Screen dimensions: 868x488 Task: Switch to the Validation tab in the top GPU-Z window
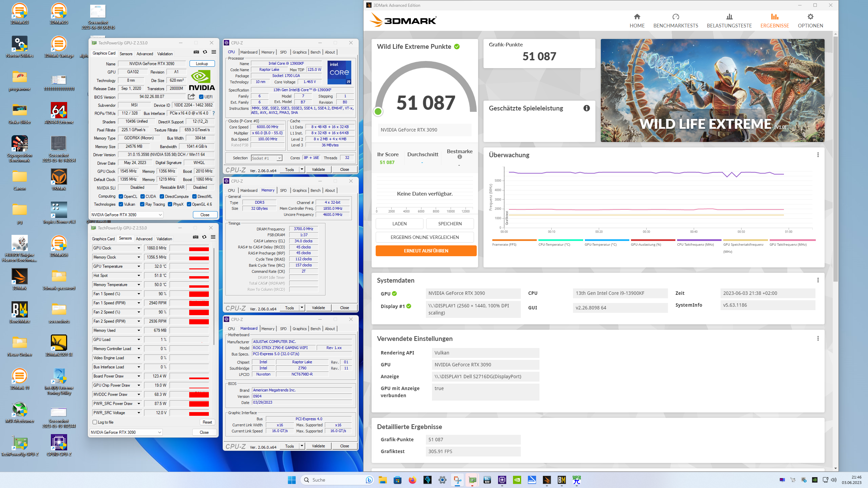(x=165, y=54)
